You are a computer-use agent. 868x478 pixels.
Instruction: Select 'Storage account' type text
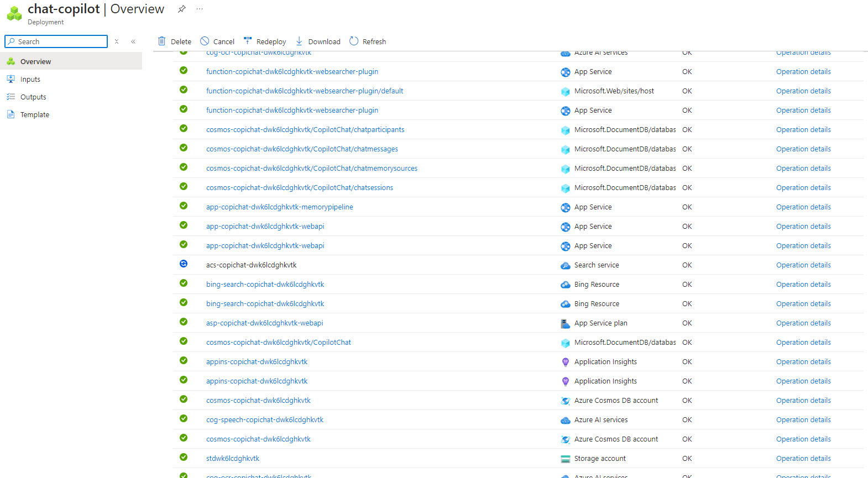(600, 459)
